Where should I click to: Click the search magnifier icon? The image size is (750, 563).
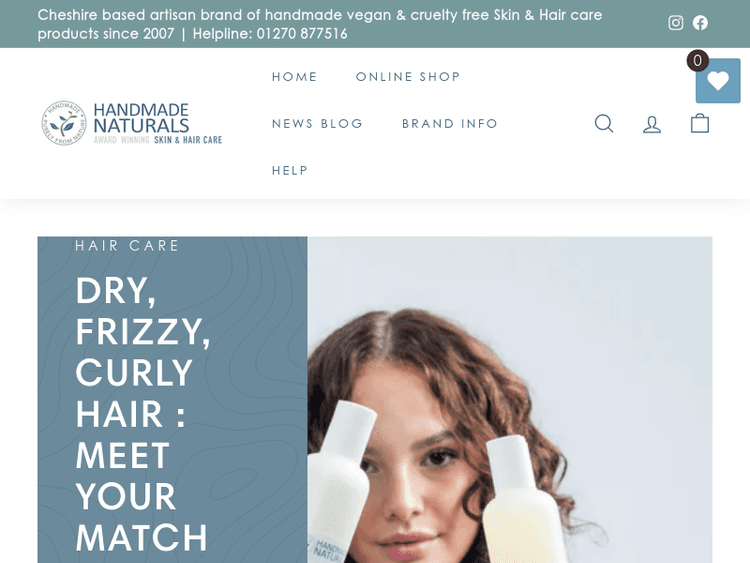tap(604, 123)
